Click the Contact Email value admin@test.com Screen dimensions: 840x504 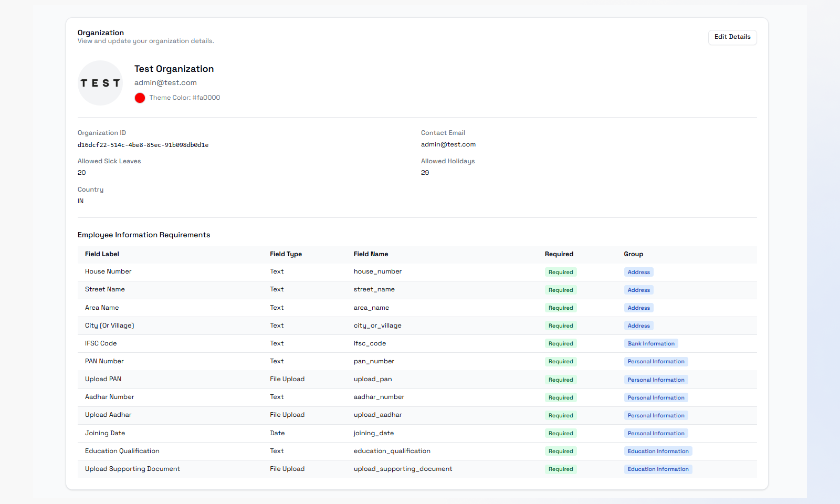tap(448, 144)
